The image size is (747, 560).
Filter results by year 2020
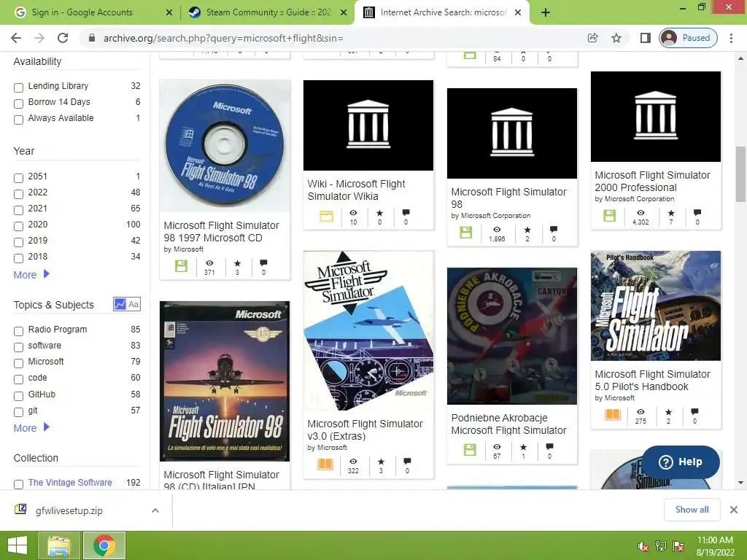(x=18, y=226)
